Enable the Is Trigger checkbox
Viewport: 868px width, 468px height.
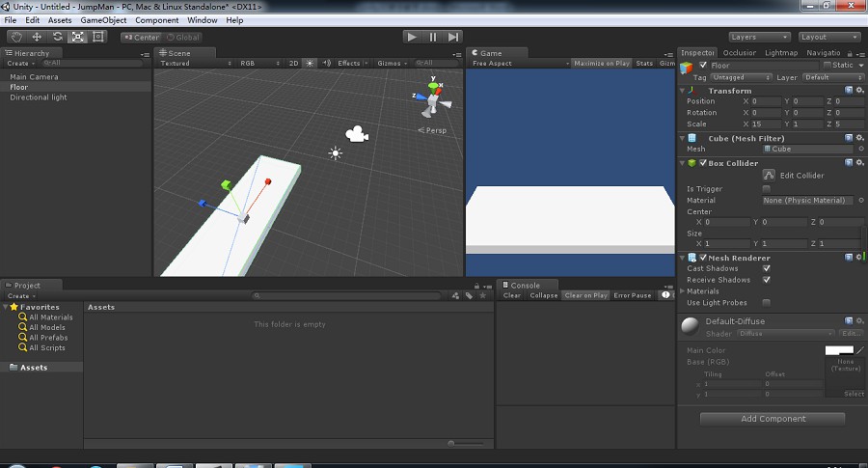(766, 189)
